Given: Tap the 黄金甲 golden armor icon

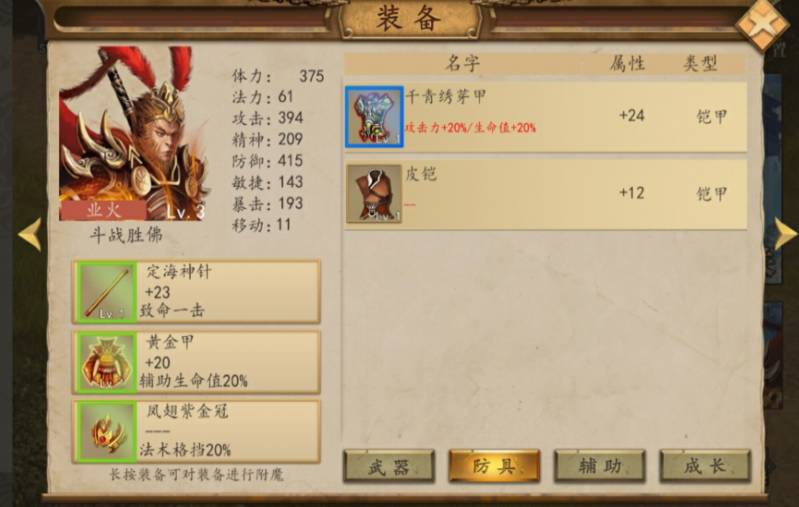Looking at the screenshot, I should pyautogui.click(x=106, y=362).
